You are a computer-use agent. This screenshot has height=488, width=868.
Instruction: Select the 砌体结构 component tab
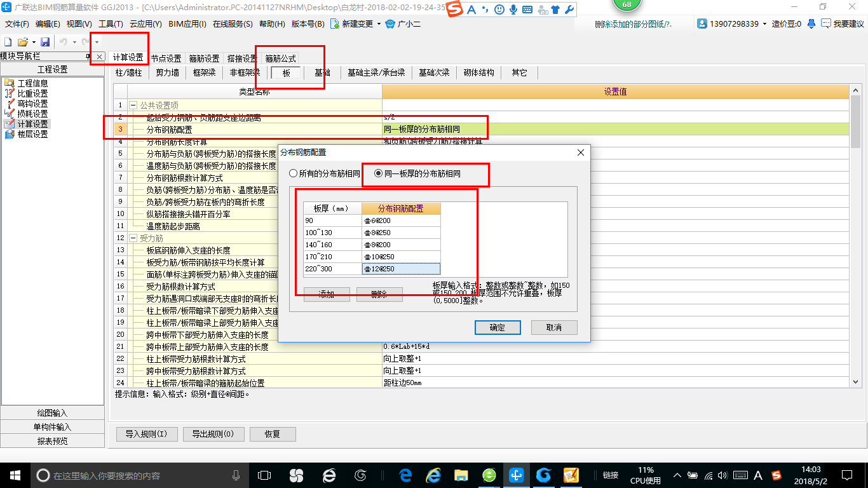coord(478,73)
